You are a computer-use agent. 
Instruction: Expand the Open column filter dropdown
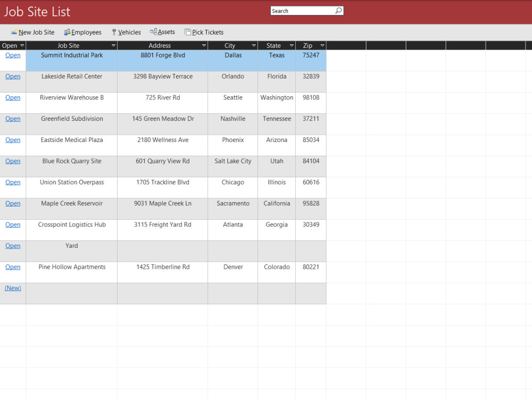click(22, 45)
